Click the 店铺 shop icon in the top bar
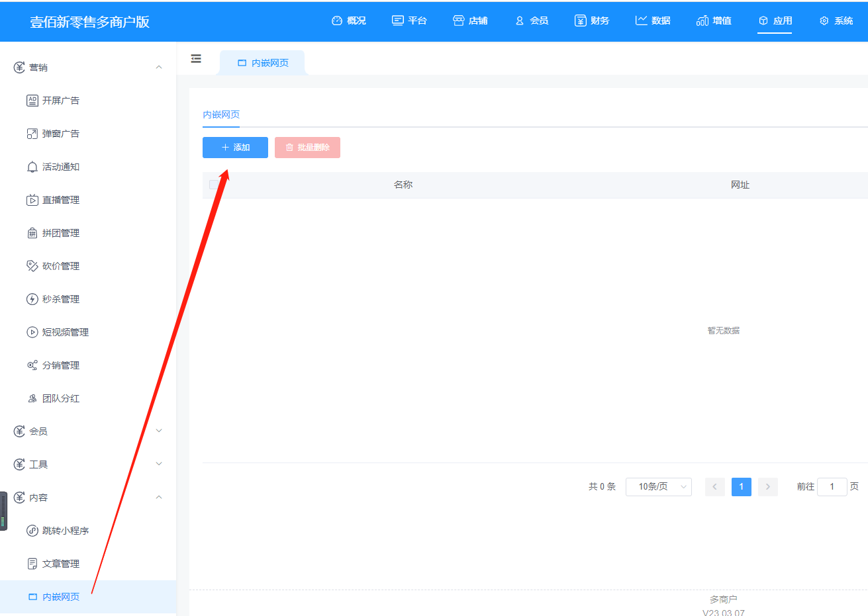Image resolution: width=868 pixels, height=616 pixels. pyautogui.click(x=458, y=21)
